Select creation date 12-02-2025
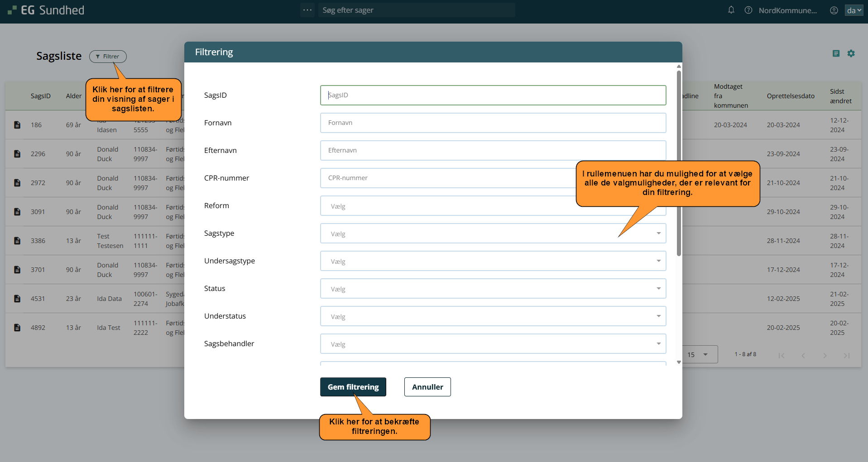 point(783,299)
